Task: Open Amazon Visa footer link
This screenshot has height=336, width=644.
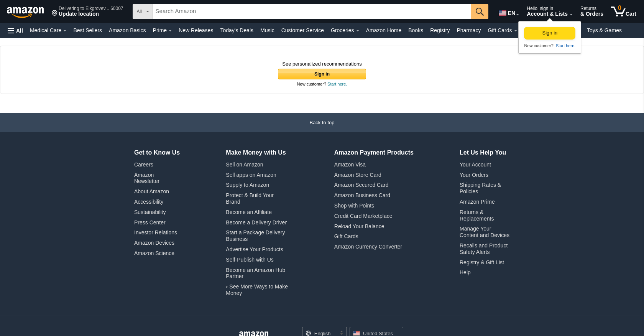Action: [x=350, y=165]
